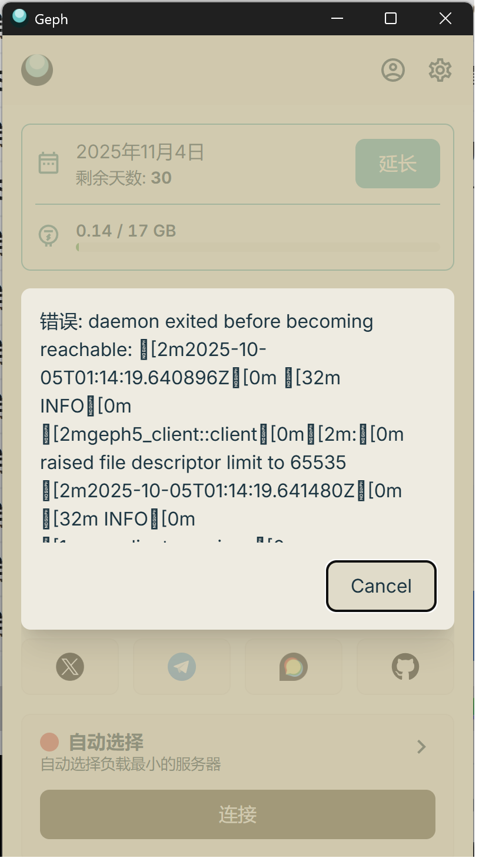Click the calendar icon beside the expiry date

[48, 163]
